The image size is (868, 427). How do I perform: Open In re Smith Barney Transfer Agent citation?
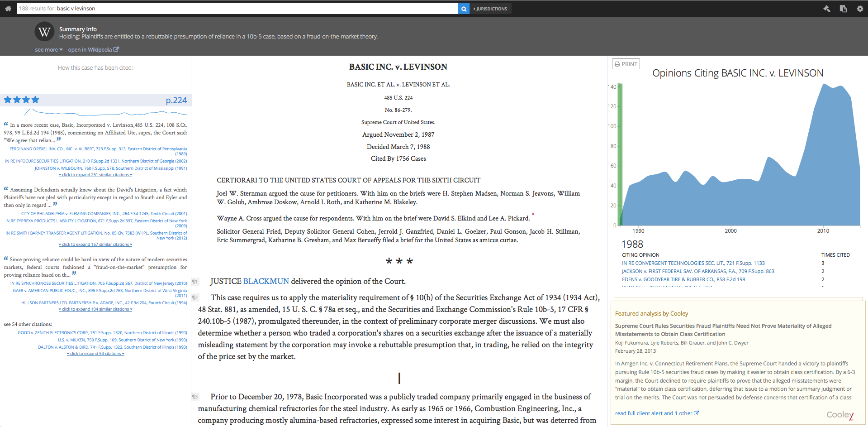[96, 235]
